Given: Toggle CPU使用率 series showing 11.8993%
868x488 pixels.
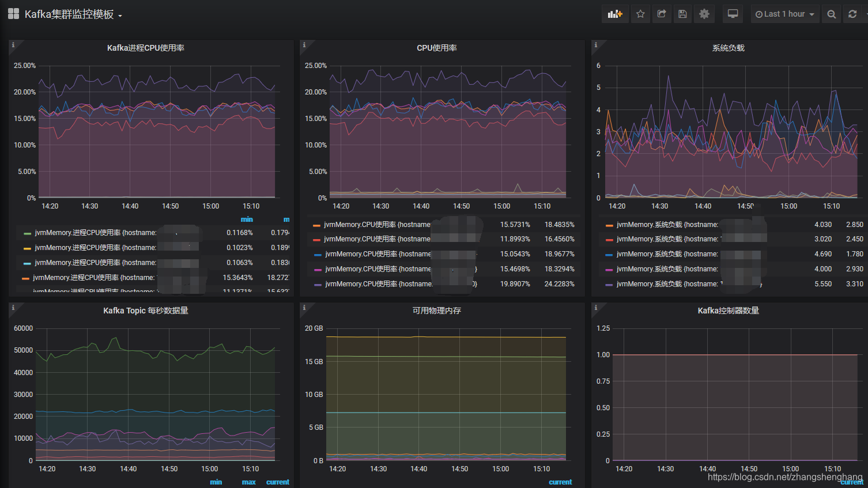Looking at the screenshot, I should (378, 239).
